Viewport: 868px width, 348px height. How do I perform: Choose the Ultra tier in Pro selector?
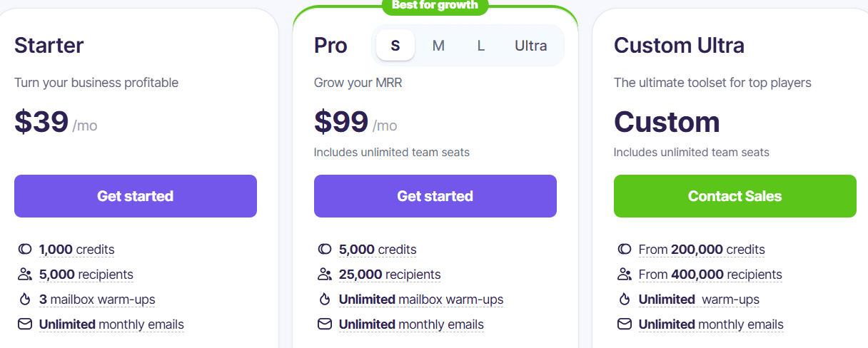pos(531,46)
